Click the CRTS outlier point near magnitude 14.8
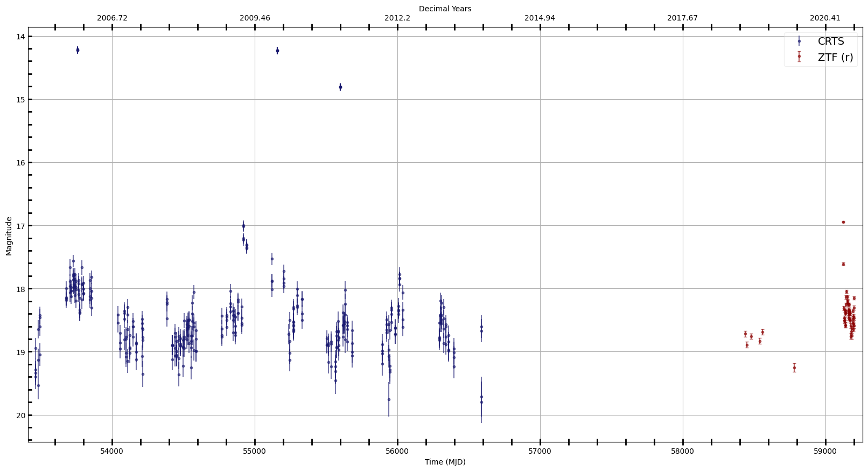868x471 pixels. coord(340,87)
